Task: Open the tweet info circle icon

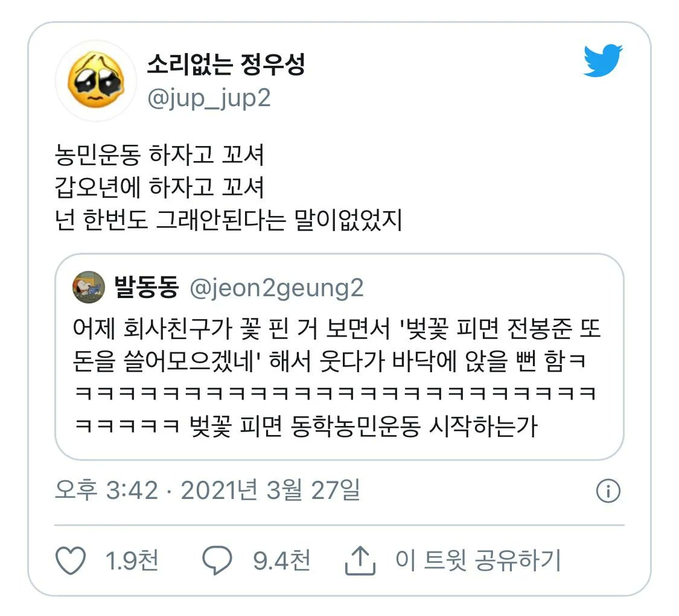Action: (x=608, y=491)
